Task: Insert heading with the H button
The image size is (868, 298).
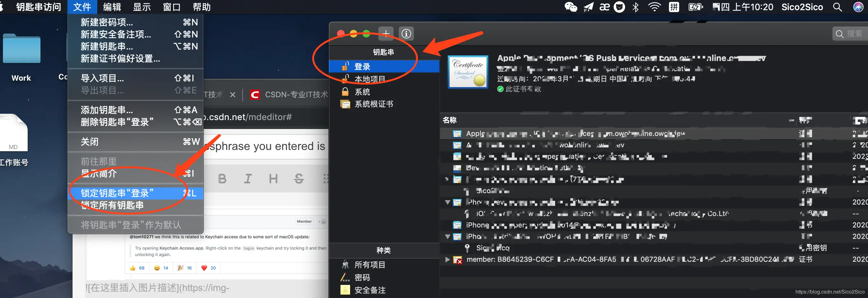Action: click(273, 179)
